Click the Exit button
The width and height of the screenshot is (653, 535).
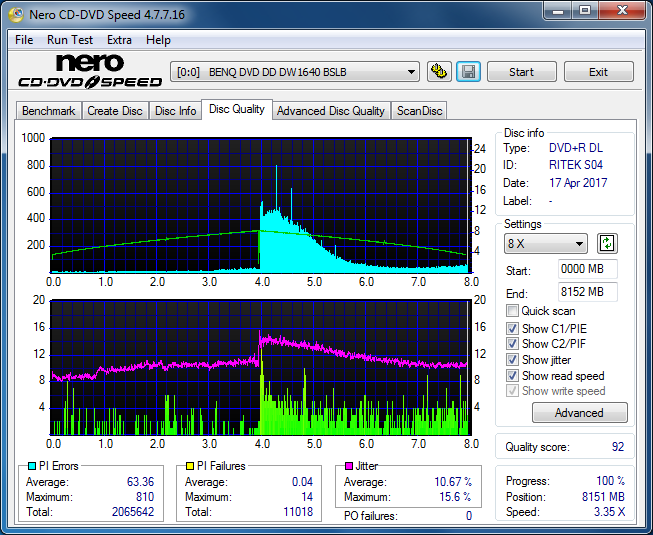click(598, 72)
